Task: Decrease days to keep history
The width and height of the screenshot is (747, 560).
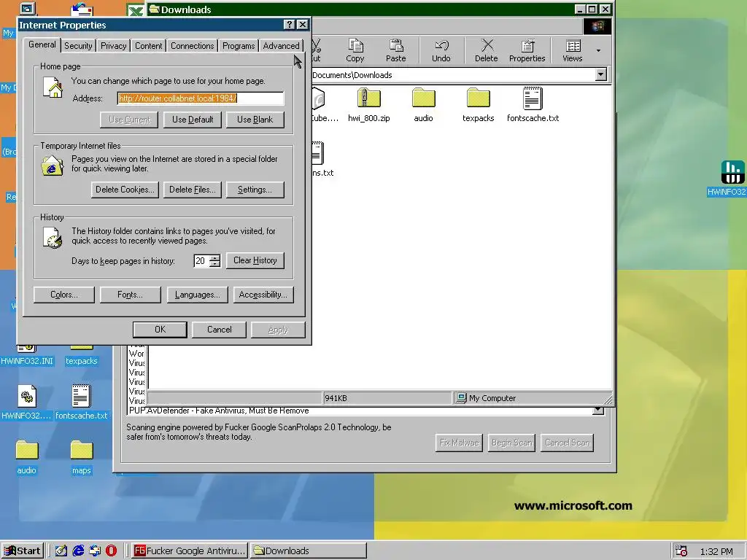Action: [x=215, y=264]
